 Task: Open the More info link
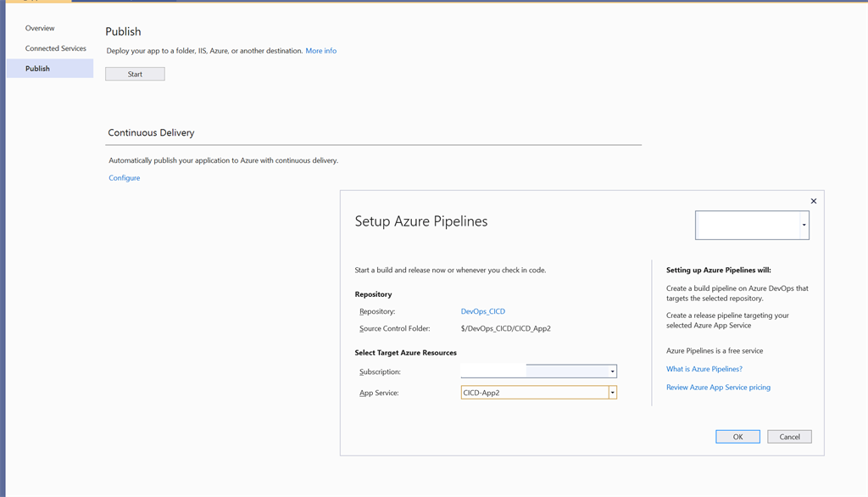tap(320, 51)
